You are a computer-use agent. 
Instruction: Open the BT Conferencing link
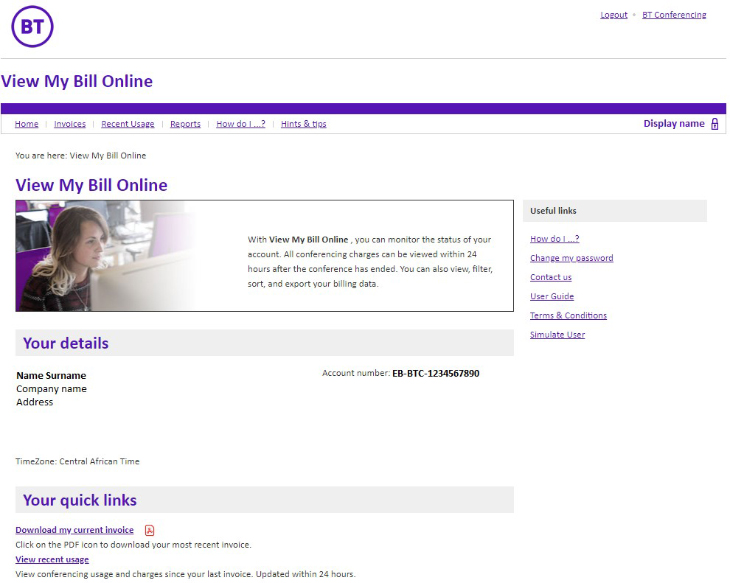[x=674, y=15]
